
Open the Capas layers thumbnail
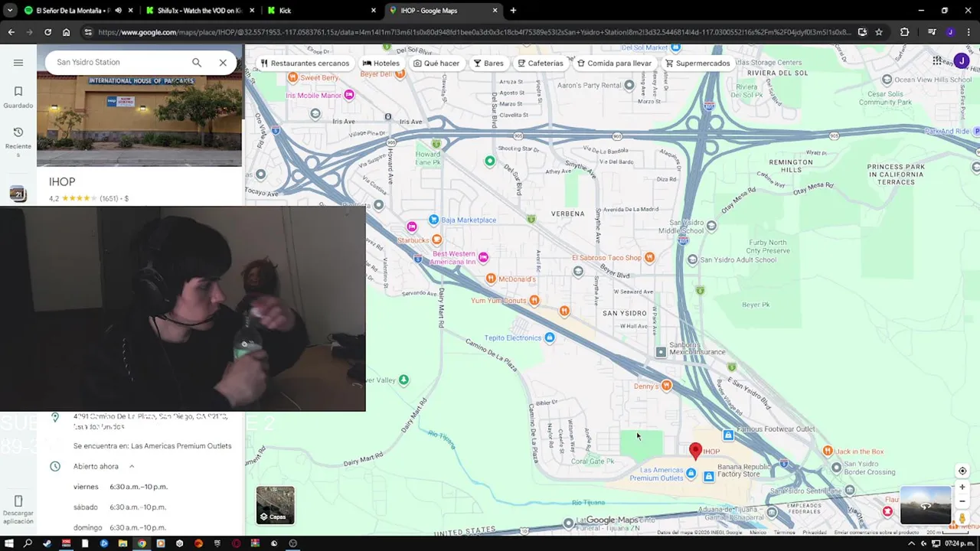coord(275,505)
